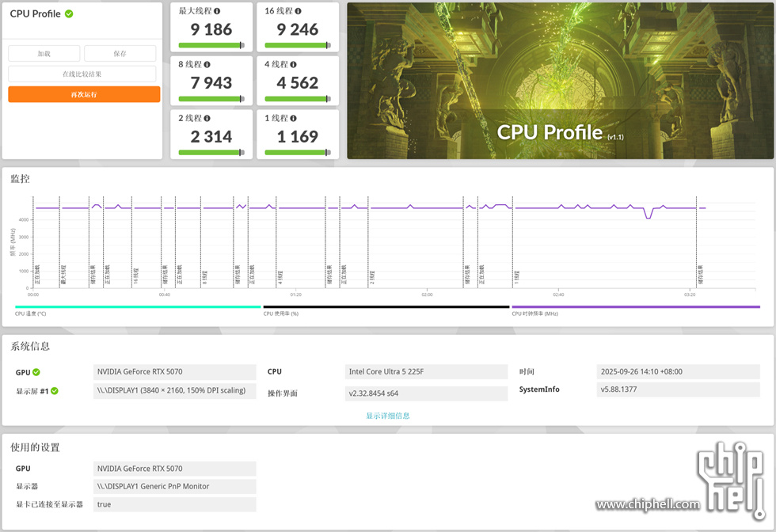Click the 显卡已连接至显示器 true value
This screenshot has height=532, width=776.
175,504
